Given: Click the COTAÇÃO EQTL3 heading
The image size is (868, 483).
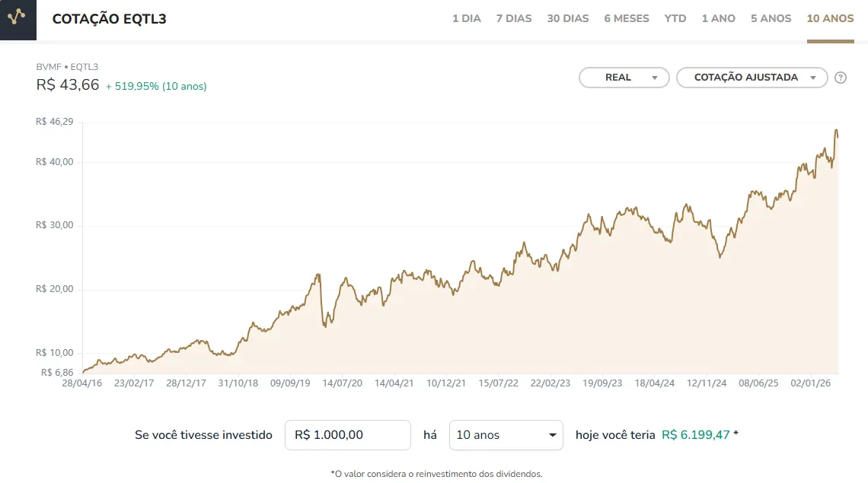Looking at the screenshot, I should click(109, 19).
